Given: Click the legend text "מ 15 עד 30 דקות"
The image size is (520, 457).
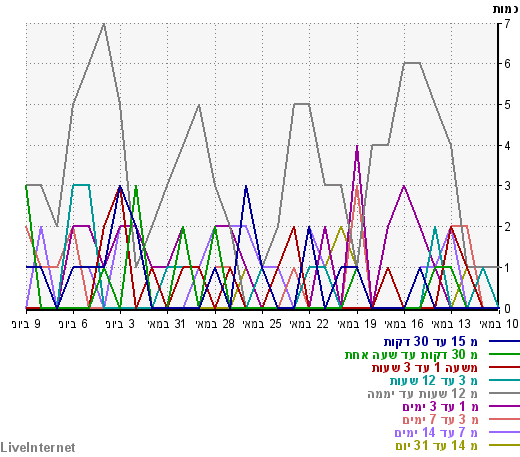Looking at the screenshot, I should click(431, 342).
